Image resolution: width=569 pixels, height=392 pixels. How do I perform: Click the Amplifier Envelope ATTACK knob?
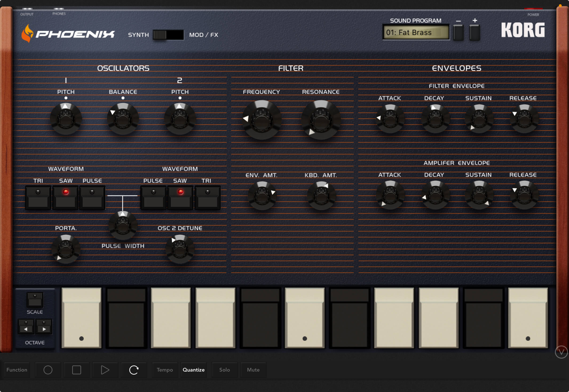tap(390, 195)
